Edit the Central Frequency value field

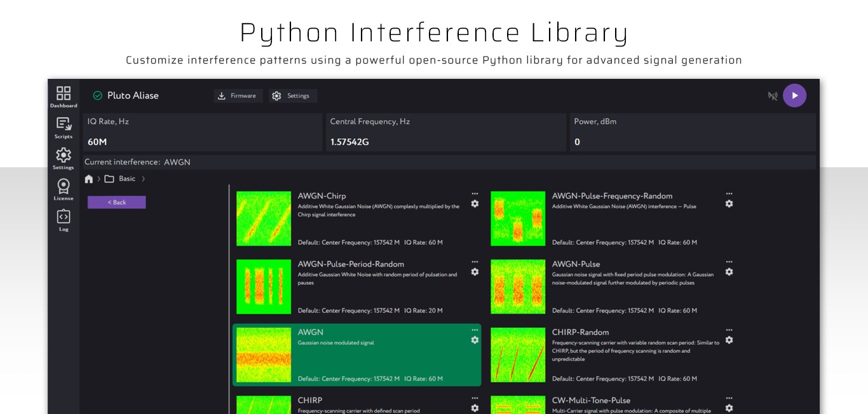pyautogui.click(x=445, y=142)
